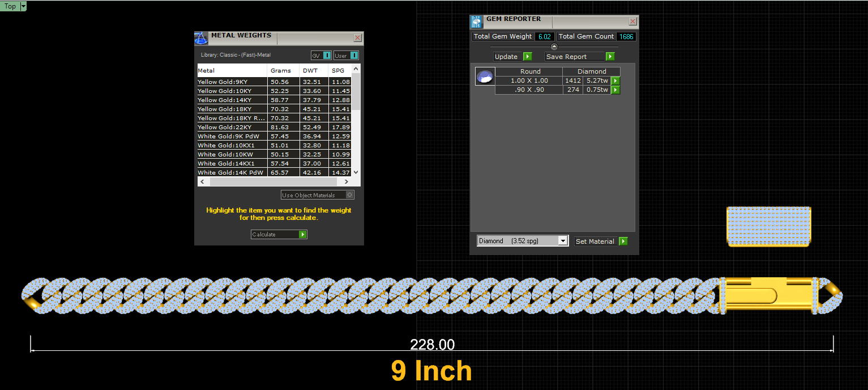Click the Total Gem Count value 1686
The width and height of the screenshot is (868, 390).
(x=626, y=36)
